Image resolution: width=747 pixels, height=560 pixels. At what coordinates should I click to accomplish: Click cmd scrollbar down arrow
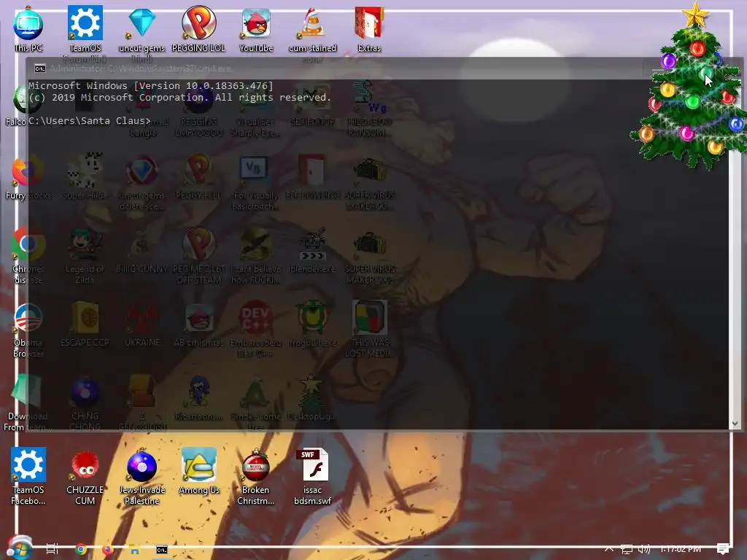coord(735,424)
